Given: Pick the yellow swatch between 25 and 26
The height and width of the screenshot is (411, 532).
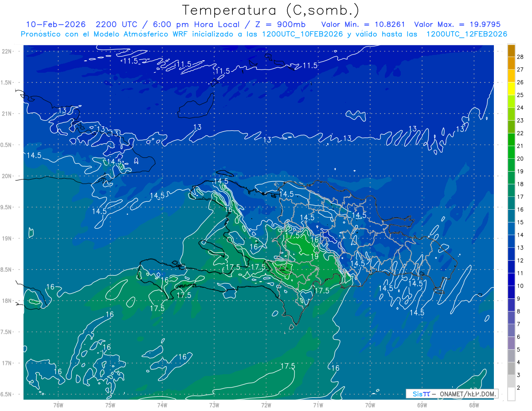Looking at the screenshot, I should click(511, 89).
